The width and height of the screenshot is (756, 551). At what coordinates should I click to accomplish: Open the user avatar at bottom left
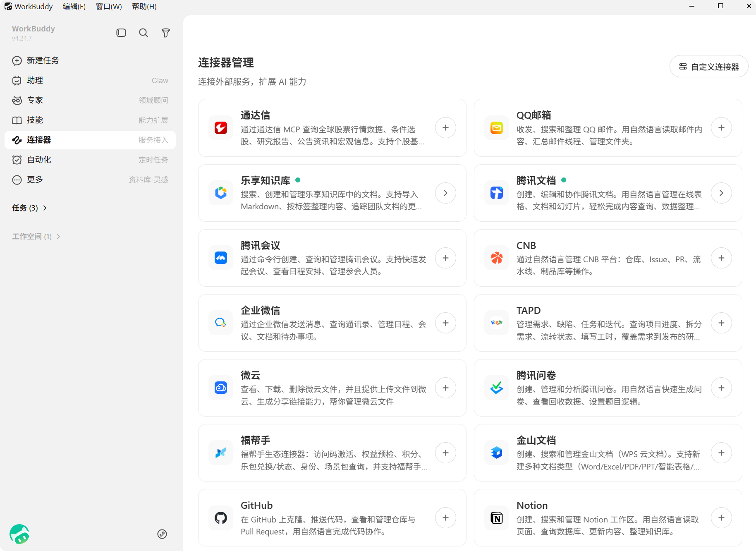[19, 534]
